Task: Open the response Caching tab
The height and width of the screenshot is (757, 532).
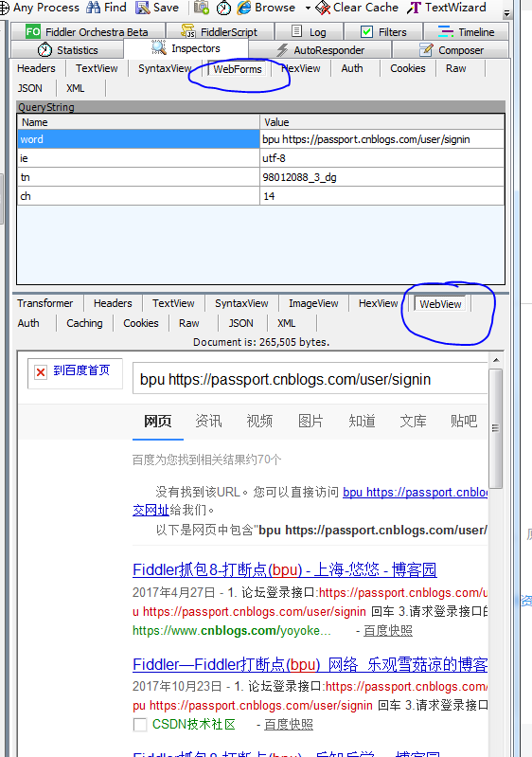Action: 84,323
